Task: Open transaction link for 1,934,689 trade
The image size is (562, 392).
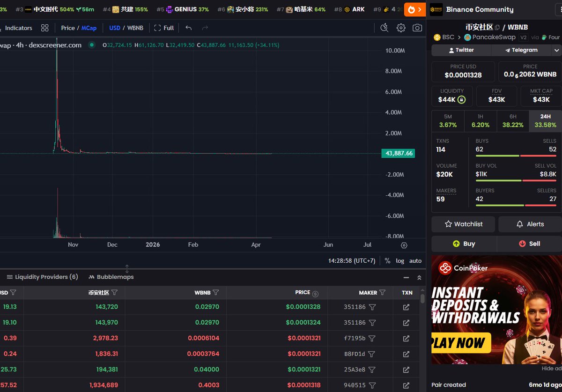Action: click(406, 385)
